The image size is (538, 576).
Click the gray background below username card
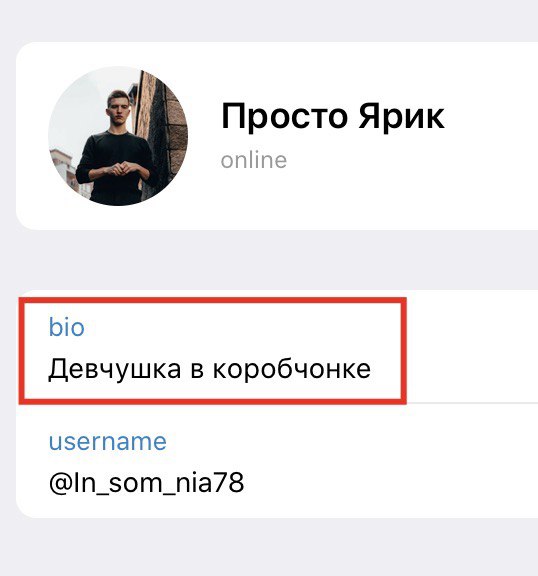269,547
